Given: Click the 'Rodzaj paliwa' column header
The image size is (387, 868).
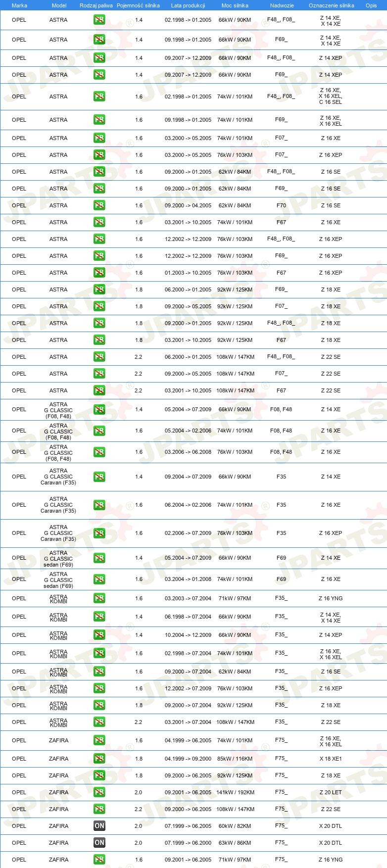Looking at the screenshot, I should tap(96, 5).
